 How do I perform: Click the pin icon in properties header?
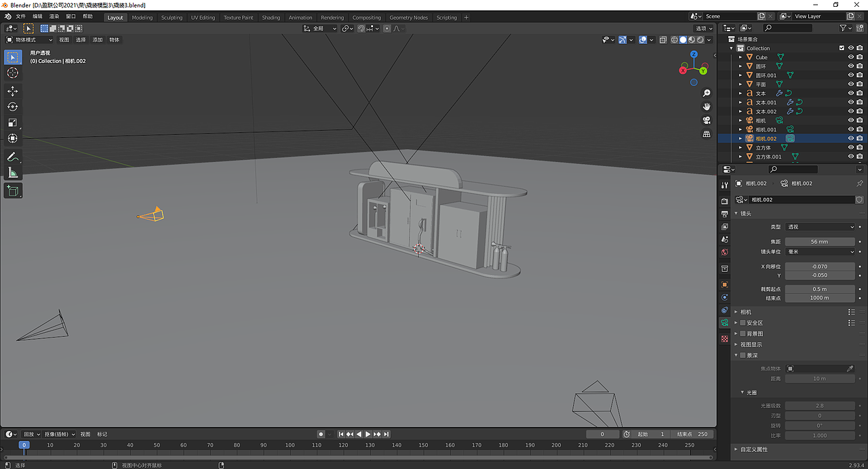(860, 184)
